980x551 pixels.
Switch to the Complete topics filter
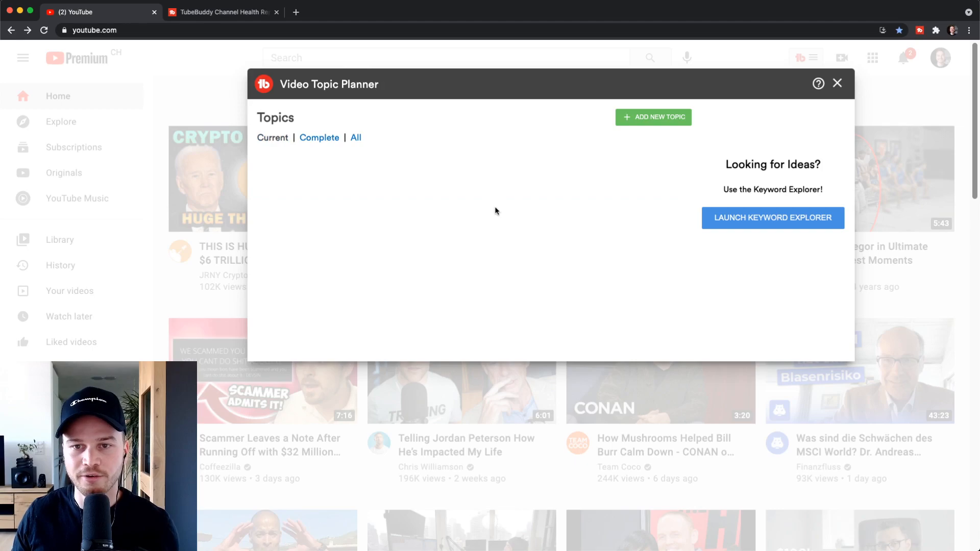pos(320,137)
